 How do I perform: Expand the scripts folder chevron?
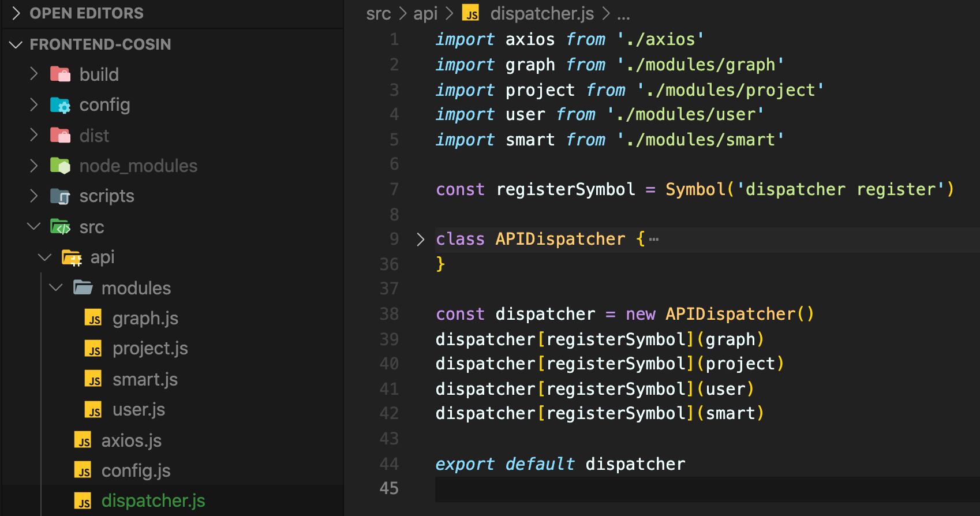(33, 196)
